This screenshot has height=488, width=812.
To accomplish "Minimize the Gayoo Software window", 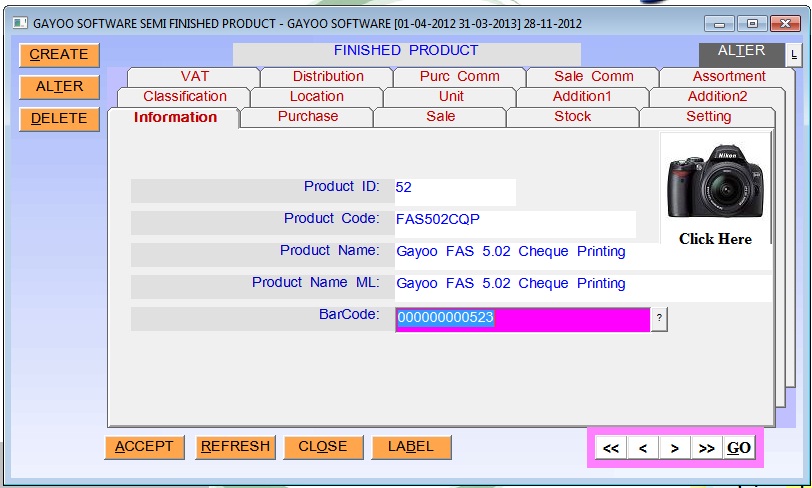I will pyautogui.click(x=719, y=24).
